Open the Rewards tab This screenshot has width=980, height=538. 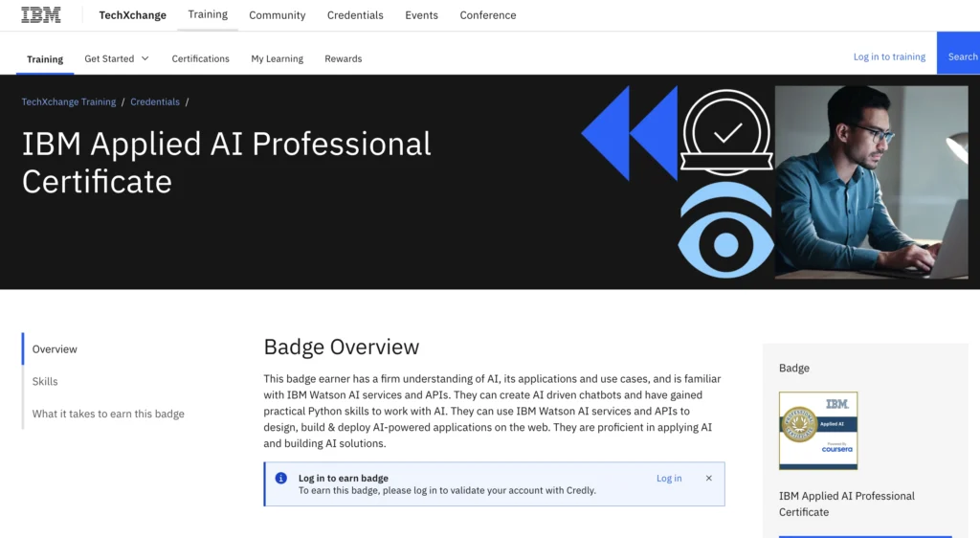coord(344,58)
